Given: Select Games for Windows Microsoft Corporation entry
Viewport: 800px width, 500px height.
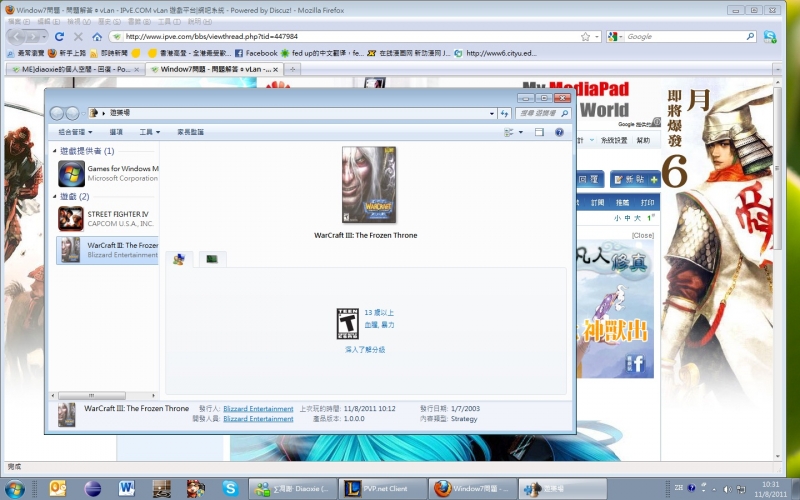Looking at the screenshot, I should pyautogui.click(x=108, y=173).
